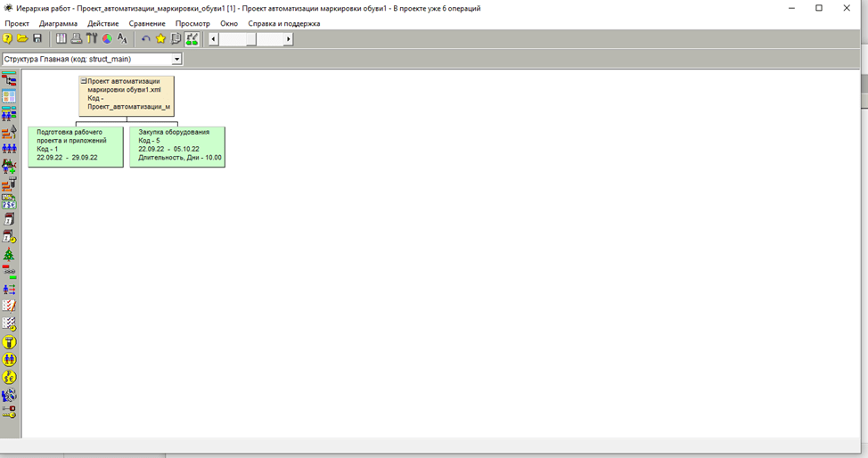Click the yellow help question mark icon
868x458 pixels.
[7, 39]
